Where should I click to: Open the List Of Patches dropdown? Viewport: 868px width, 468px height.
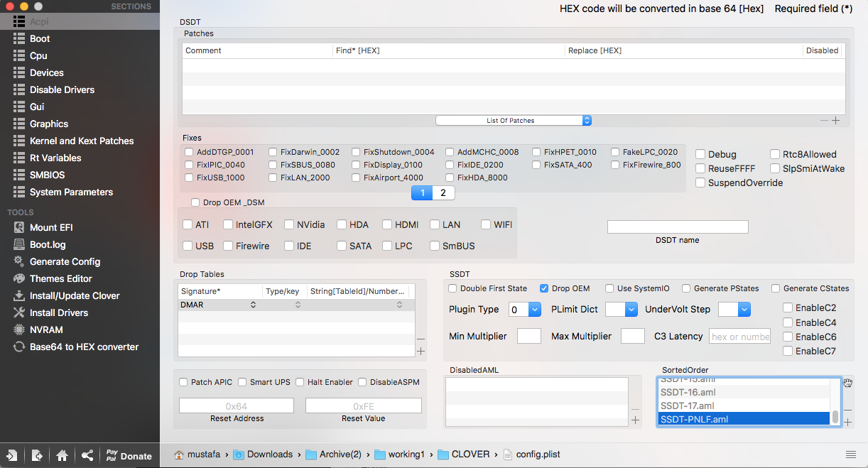click(514, 121)
